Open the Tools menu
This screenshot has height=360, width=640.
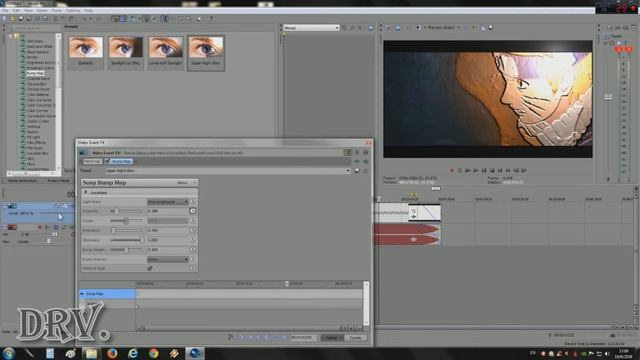click(x=56, y=10)
